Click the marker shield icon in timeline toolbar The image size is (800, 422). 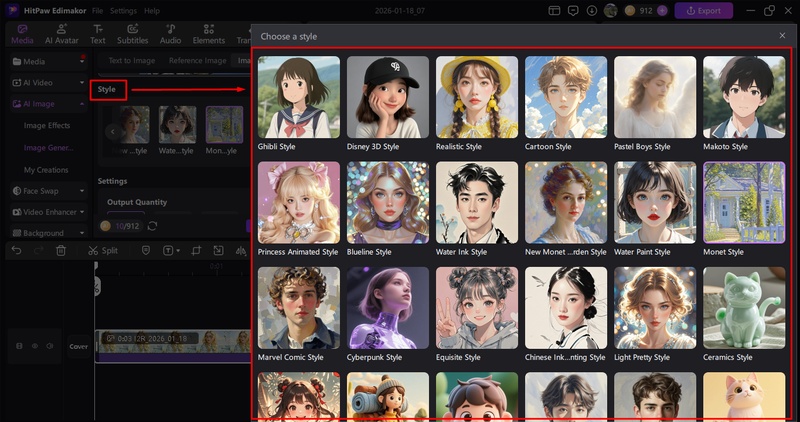point(146,251)
